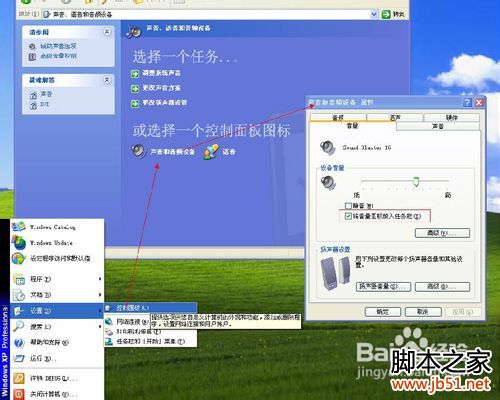Check the 静音 (Mute) checkbox

tap(348, 206)
